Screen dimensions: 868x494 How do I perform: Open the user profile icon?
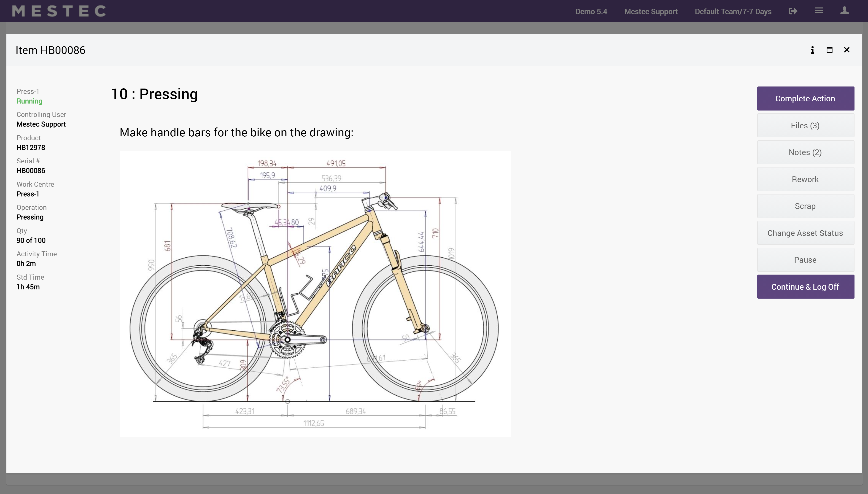(844, 11)
